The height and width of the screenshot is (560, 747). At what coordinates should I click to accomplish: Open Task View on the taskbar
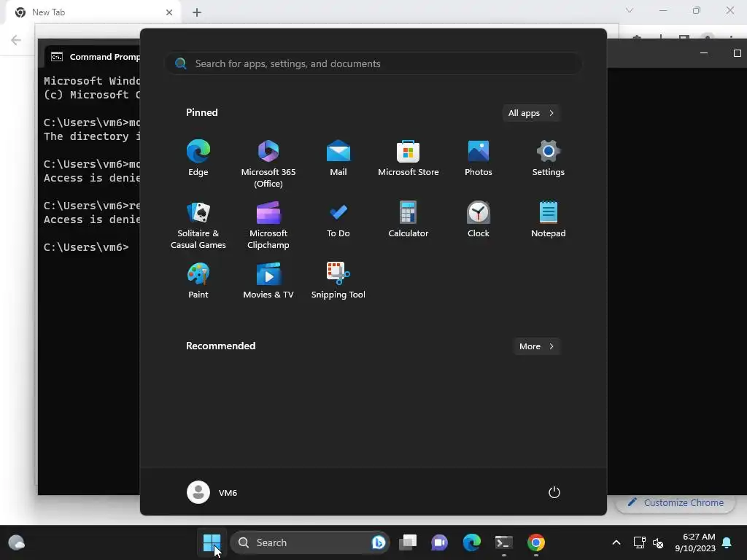(408, 542)
